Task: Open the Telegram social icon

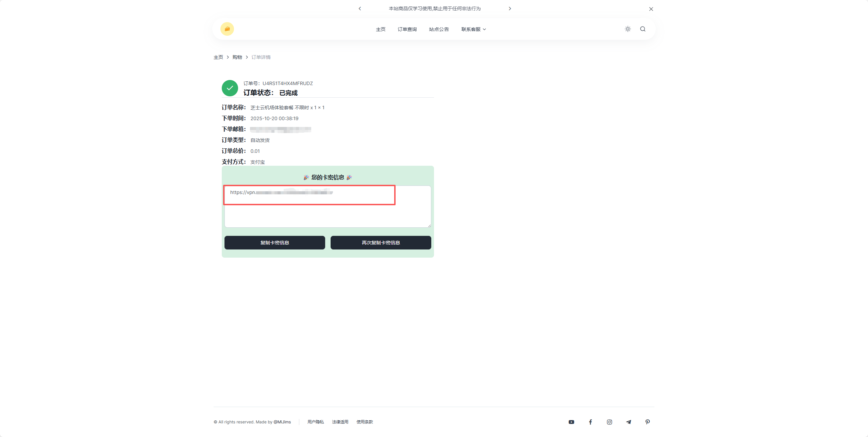Action: click(628, 422)
